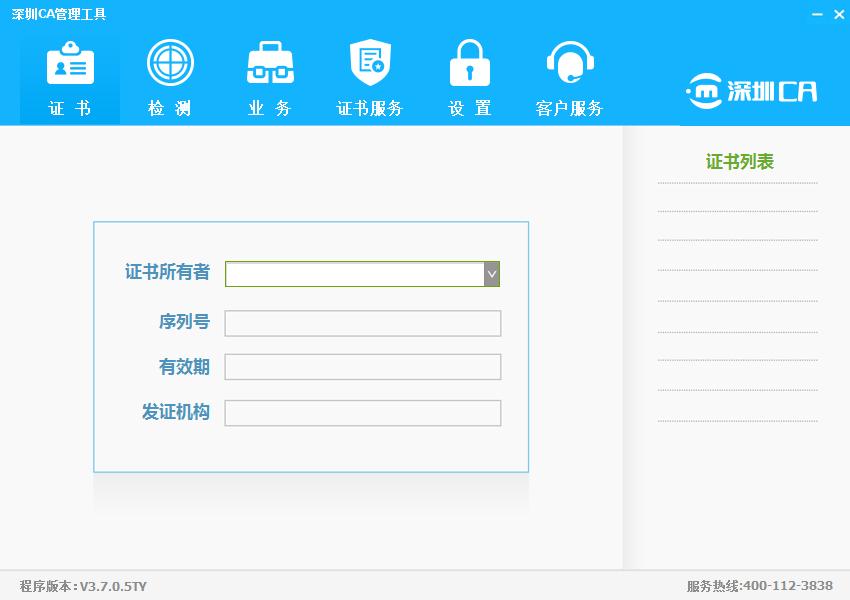Viewport: 850px width, 600px height.
Task: Expand the 证书所有者 dropdown arrow
Action: click(490, 273)
